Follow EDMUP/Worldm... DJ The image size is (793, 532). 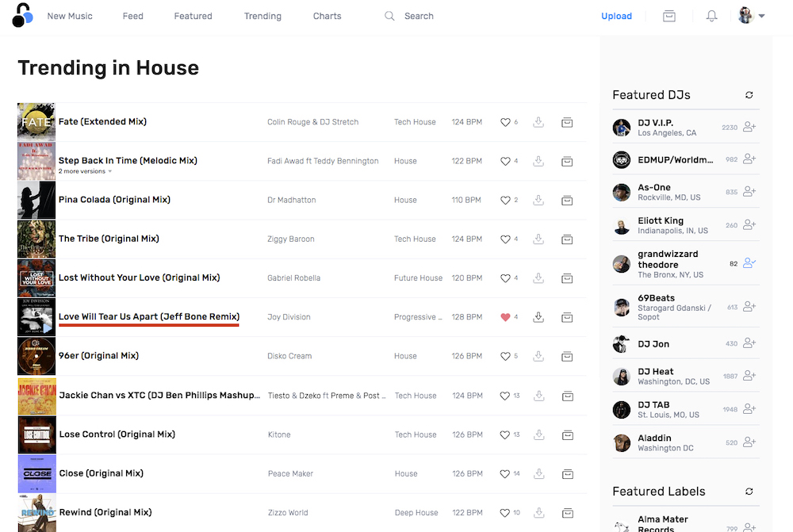[x=749, y=159]
